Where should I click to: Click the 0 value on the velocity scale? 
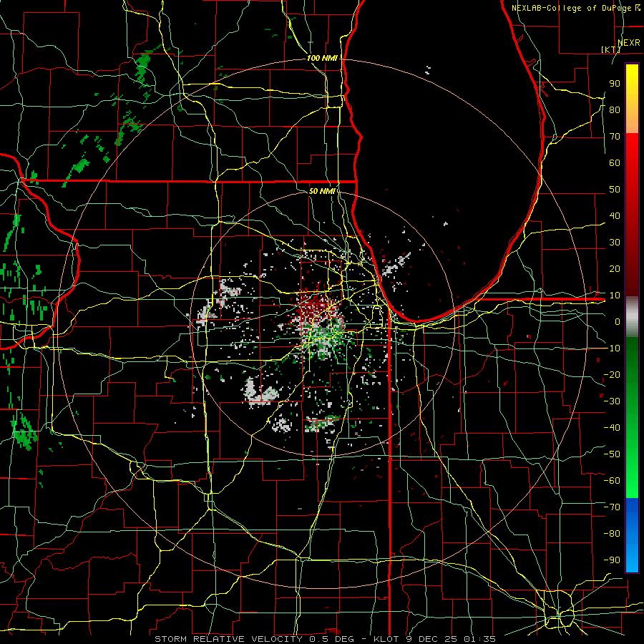click(x=618, y=321)
